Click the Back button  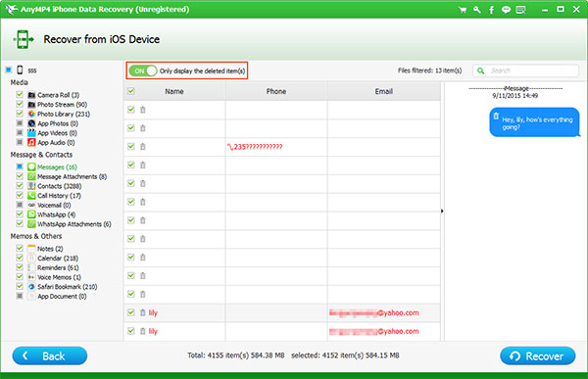[50, 355]
